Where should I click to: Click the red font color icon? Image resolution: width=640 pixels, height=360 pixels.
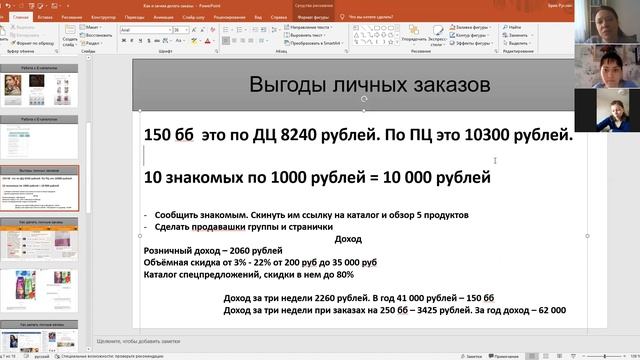[x=207, y=41]
